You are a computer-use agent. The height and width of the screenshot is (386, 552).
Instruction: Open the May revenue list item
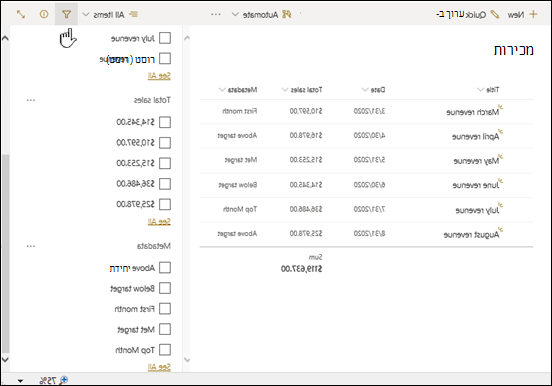point(476,161)
